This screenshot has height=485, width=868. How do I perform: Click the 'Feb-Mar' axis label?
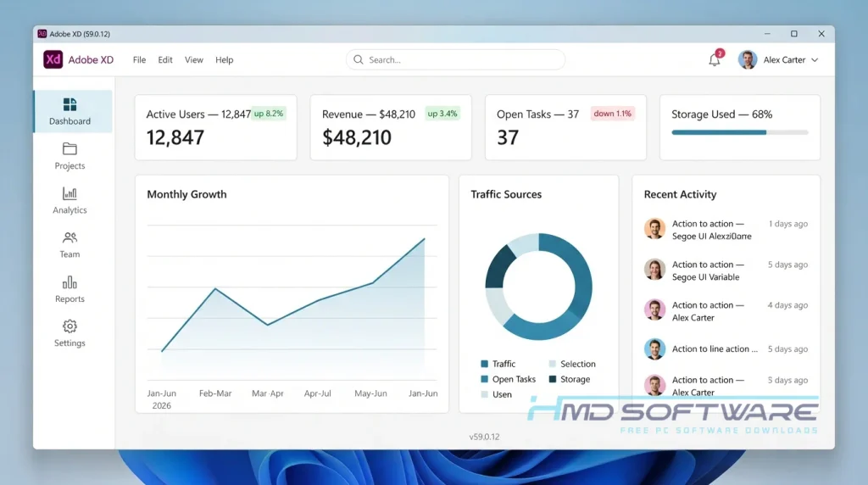pos(215,393)
